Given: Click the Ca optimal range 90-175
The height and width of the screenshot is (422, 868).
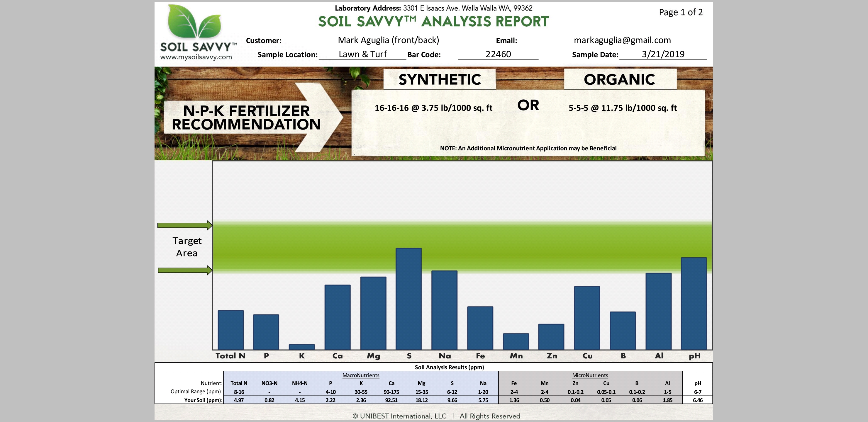Looking at the screenshot, I should pos(391,392).
